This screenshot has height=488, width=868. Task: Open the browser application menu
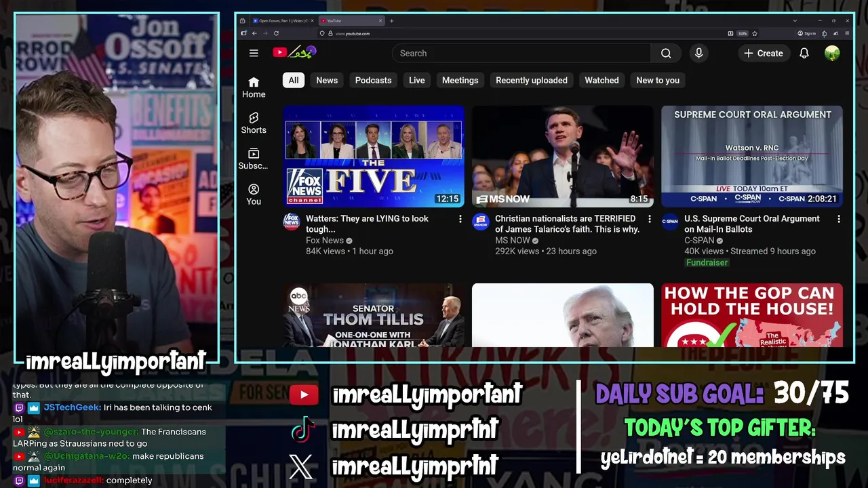847,33
